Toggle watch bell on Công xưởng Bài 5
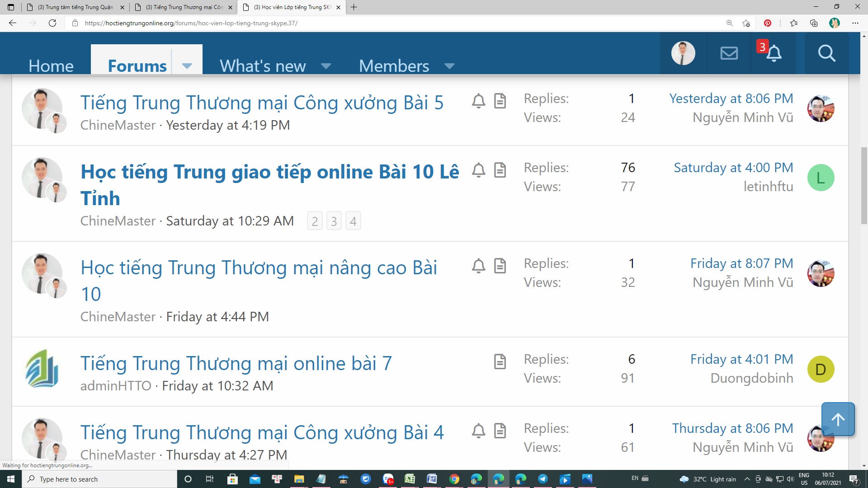The width and height of the screenshot is (868, 488). (x=478, y=101)
